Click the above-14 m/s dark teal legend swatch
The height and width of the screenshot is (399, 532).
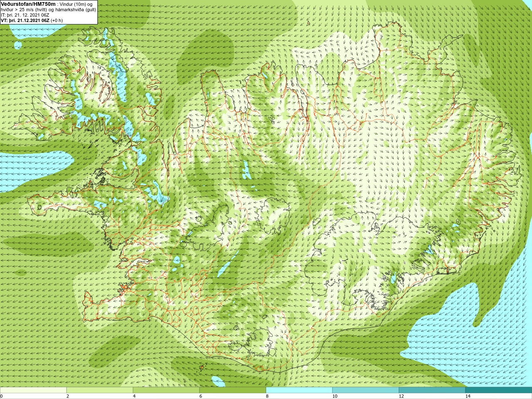pyautogui.click(x=499, y=390)
